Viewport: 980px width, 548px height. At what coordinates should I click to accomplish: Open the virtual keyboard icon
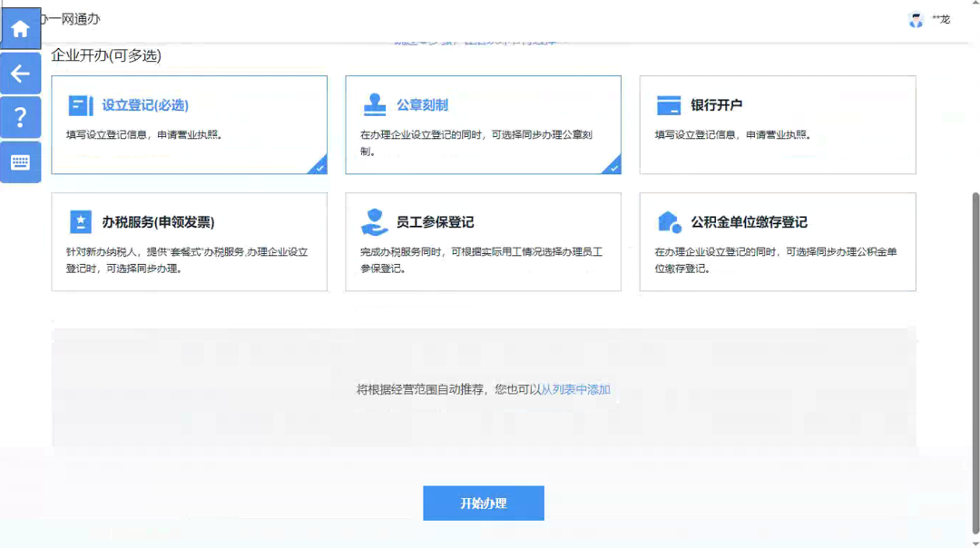[x=20, y=161]
